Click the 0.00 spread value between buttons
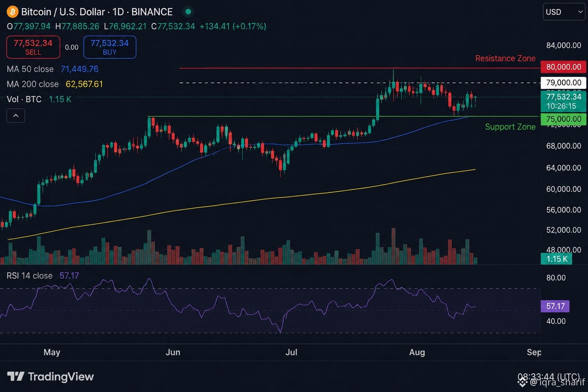 (72, 47)
